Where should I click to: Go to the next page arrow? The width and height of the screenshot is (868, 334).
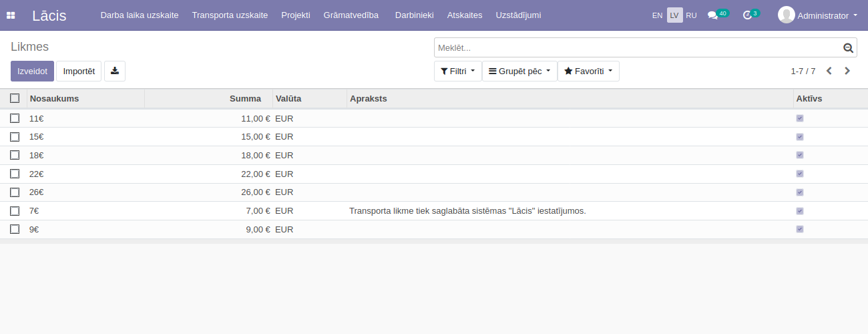click(x=847, y=71)
